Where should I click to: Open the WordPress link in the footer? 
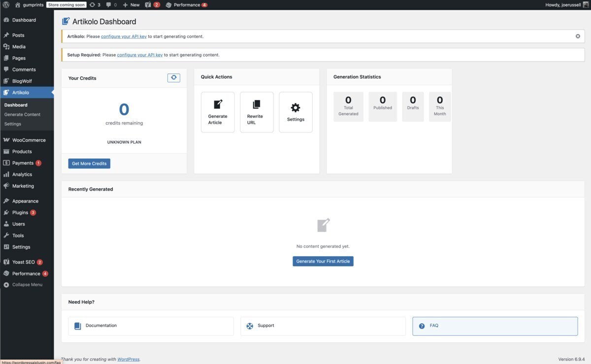click(x=128, y=359)
